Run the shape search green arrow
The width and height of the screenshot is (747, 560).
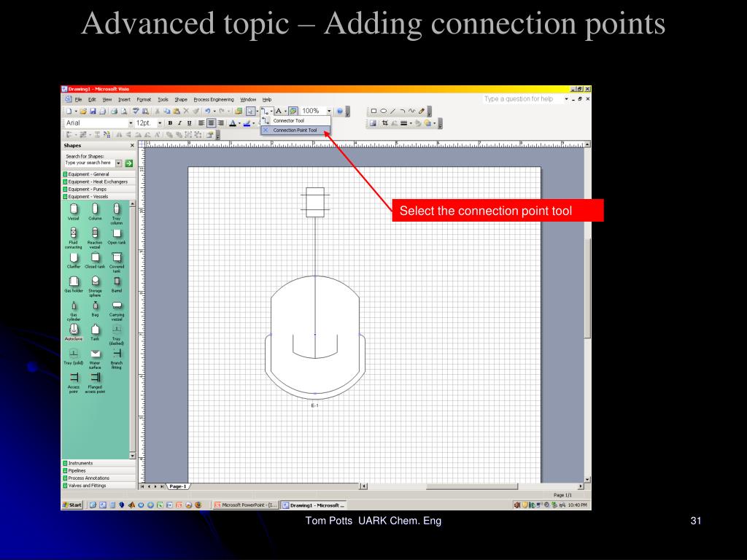click(x=128, y=163)
